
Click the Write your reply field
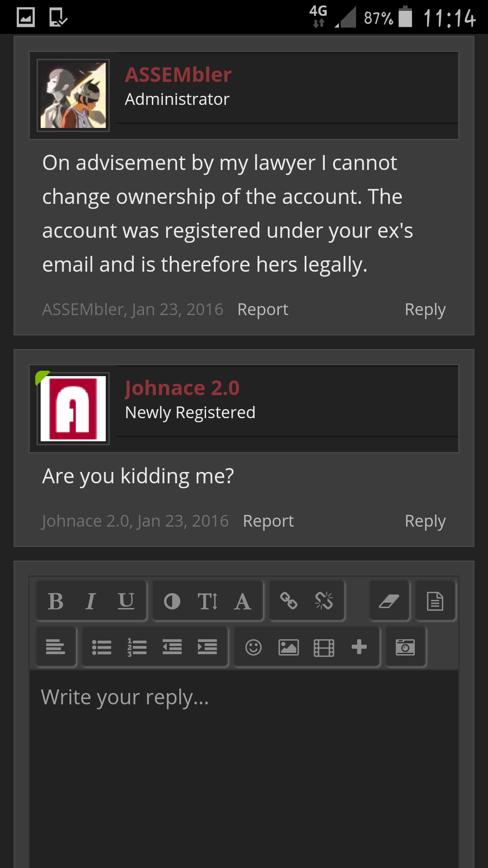244,769
